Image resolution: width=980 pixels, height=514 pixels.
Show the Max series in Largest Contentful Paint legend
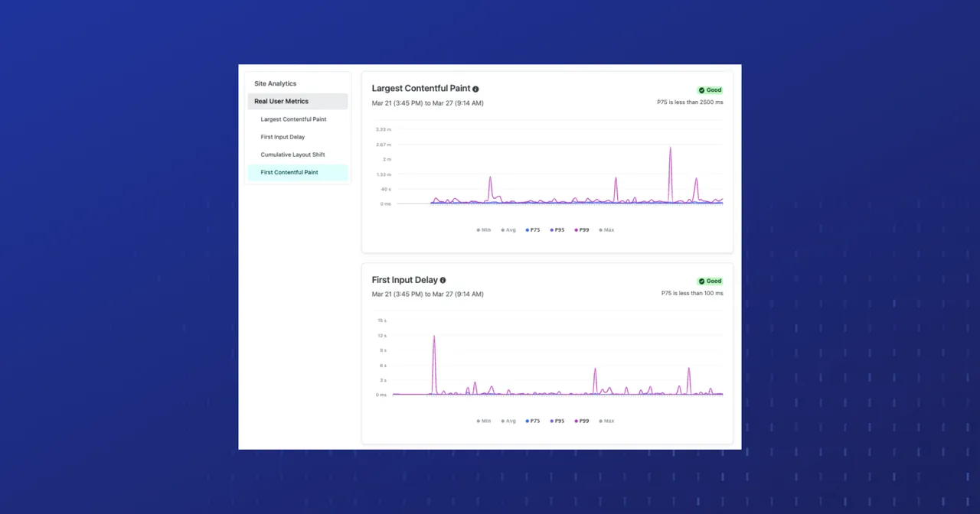(x=606, y=229)
